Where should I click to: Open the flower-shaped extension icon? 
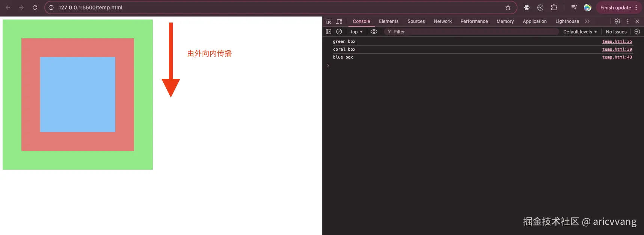click(527, 8)
